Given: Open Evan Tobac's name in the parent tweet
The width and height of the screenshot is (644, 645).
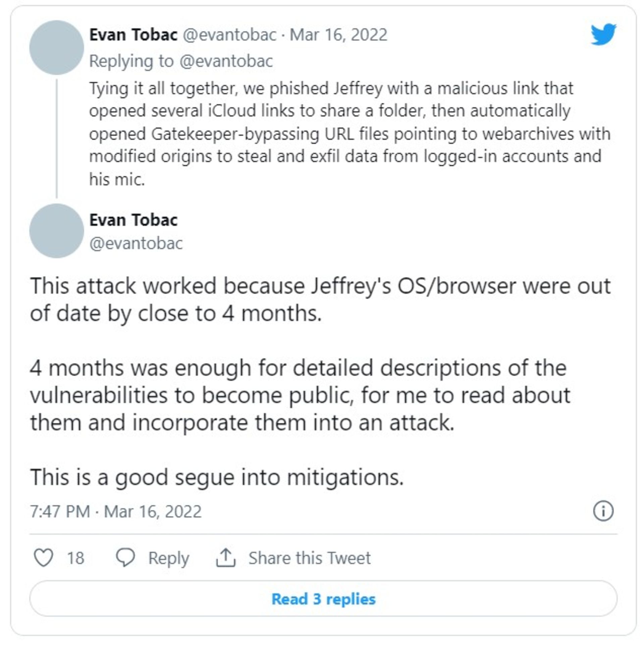Looking at the screenshot, I should click(x=133, y=35).
